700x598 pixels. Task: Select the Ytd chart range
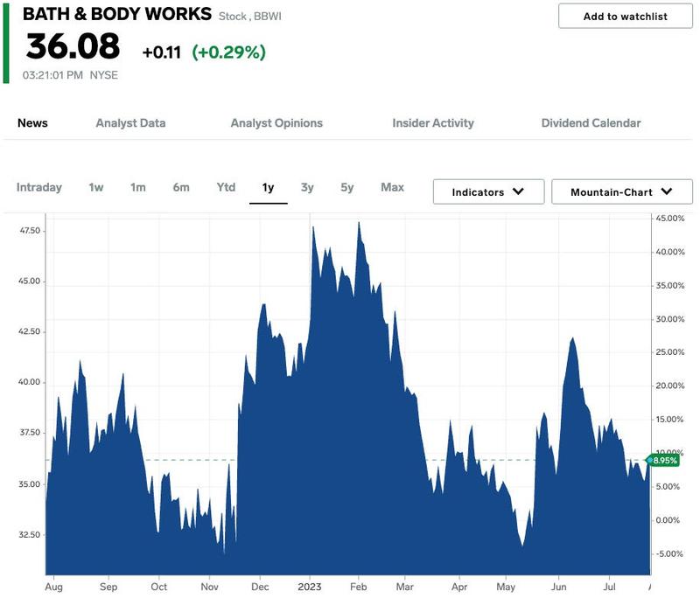pos(226,187)
